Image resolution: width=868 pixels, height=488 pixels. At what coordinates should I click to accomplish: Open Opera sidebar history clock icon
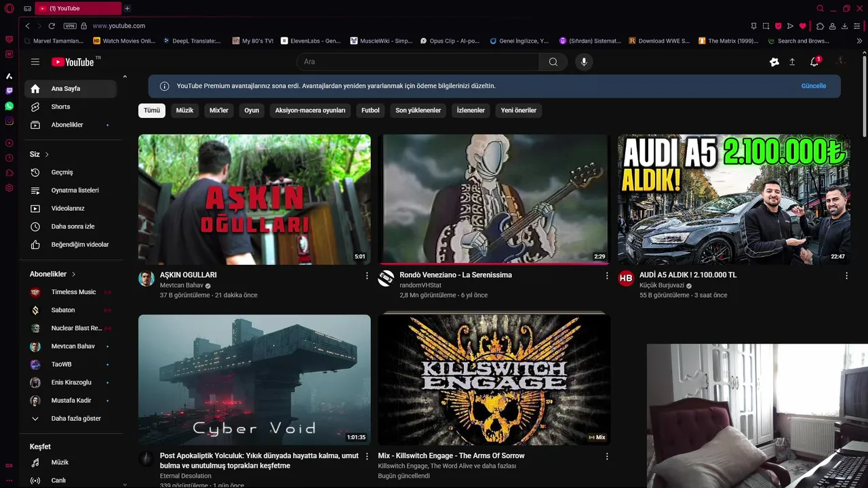tap(9, 158)
